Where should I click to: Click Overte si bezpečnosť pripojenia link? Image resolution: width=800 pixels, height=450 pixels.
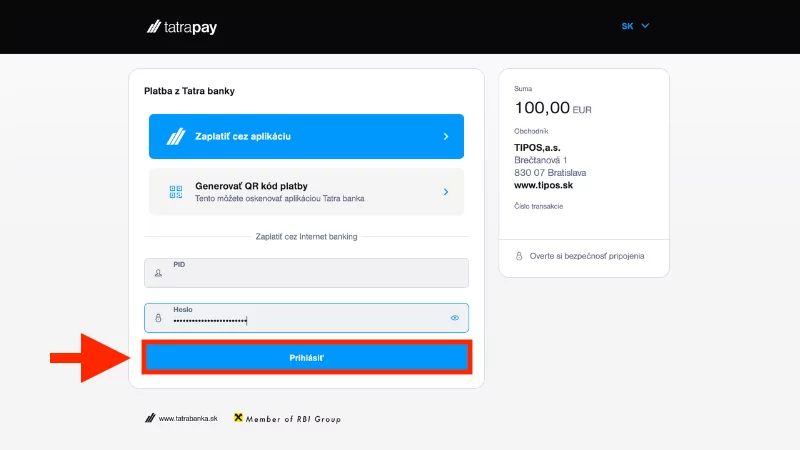click(x=587, y=256)
